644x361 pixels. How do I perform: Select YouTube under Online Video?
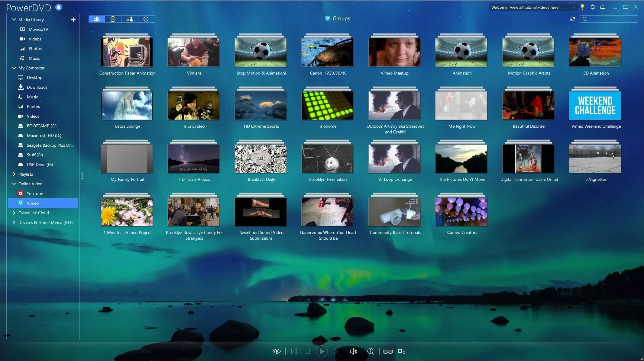[35, 193]
